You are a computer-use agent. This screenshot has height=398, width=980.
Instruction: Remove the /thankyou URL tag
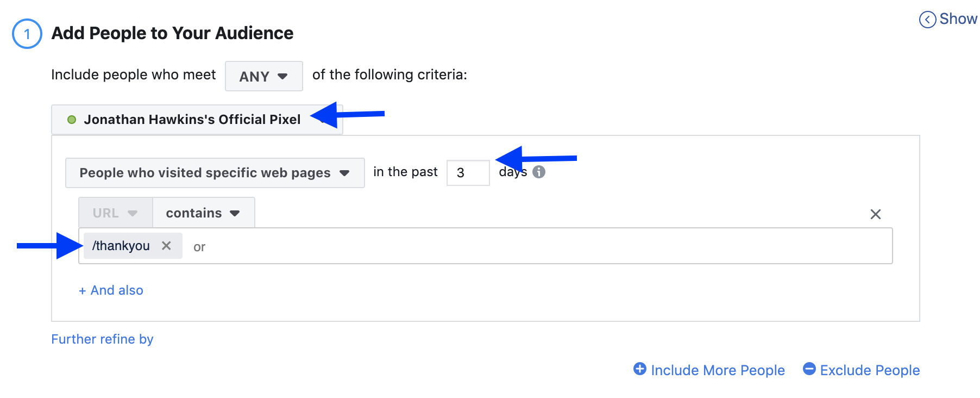pyautogui.click(x=166, y=246)
